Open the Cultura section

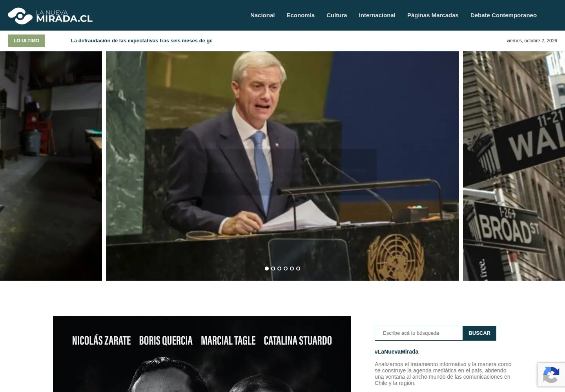tap(337, 15)
